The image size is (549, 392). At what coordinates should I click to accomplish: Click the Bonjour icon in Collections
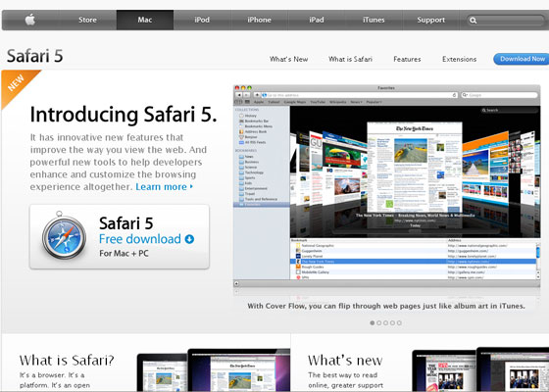pos(241,137)
